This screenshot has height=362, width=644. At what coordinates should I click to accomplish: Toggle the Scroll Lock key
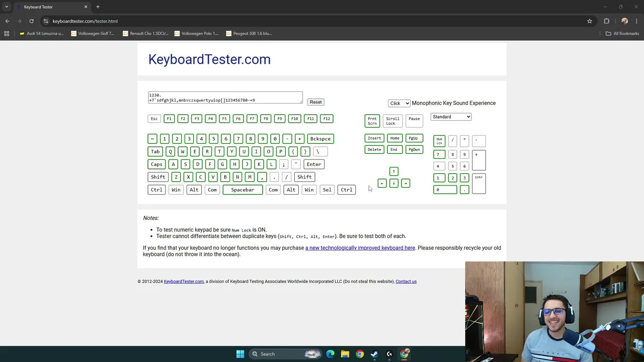point(392,121)
